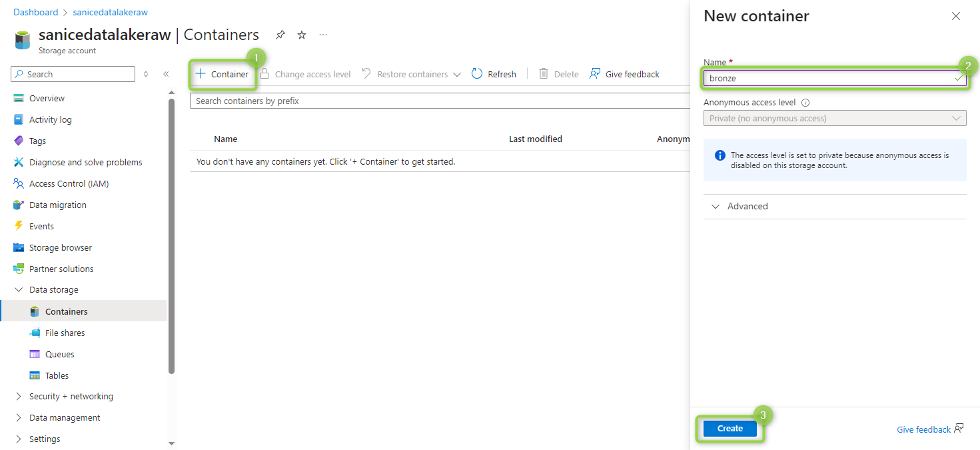Click 'Diagnose and solve problems' sidebar text

tap(86, 162)
